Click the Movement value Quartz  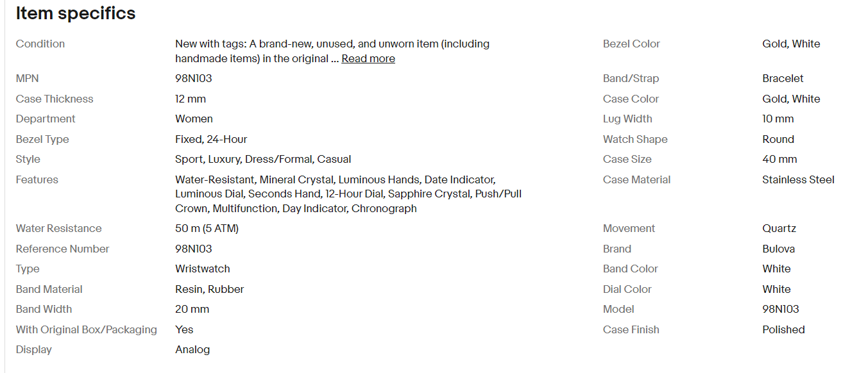coord(779,228)
